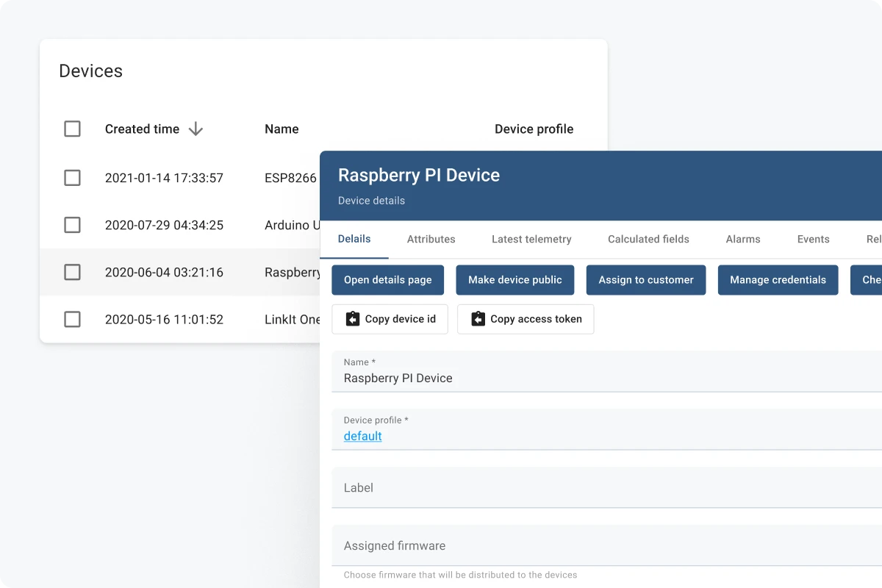Select the checkbox for the 2020-07-29 04:34:25 row
Screen dimensions: 882x588
coord(72,225)
